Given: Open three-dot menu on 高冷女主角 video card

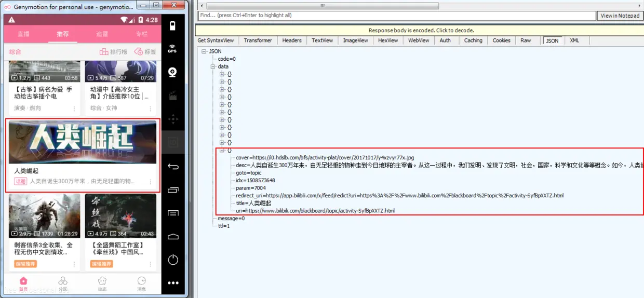Looking at the screenshot, I should click(x=150, y=109).
